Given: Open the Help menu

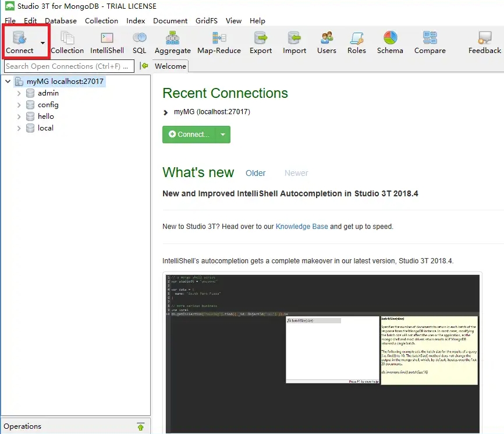Looking at the screenshot, I should [257, 20].
